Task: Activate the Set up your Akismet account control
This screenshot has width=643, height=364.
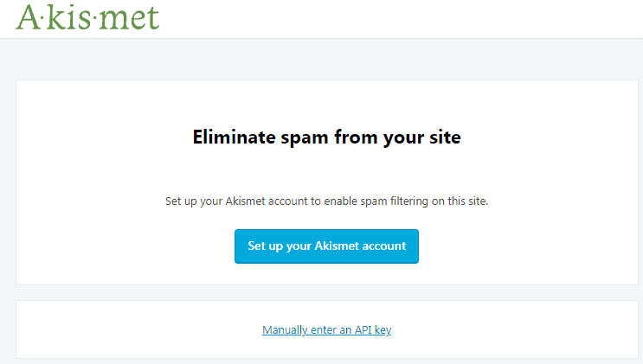Action: (326, 246)
